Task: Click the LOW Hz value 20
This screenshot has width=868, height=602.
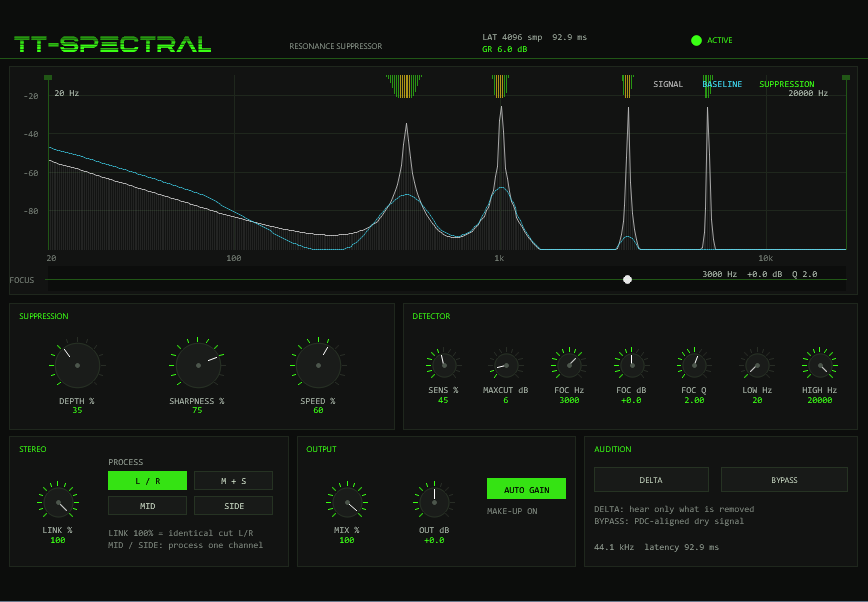Action: (757, 400)
